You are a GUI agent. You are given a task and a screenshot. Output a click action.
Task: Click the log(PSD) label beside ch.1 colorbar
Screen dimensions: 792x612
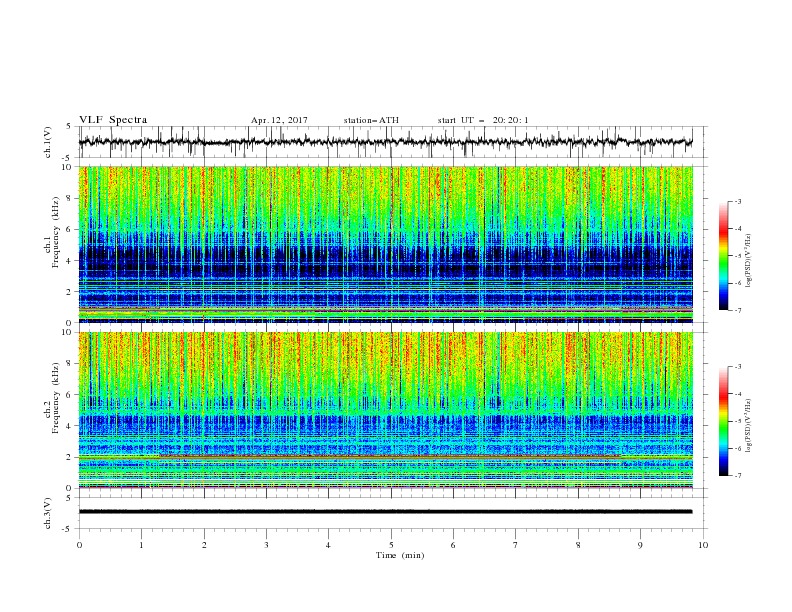click(x=748, y=261)
